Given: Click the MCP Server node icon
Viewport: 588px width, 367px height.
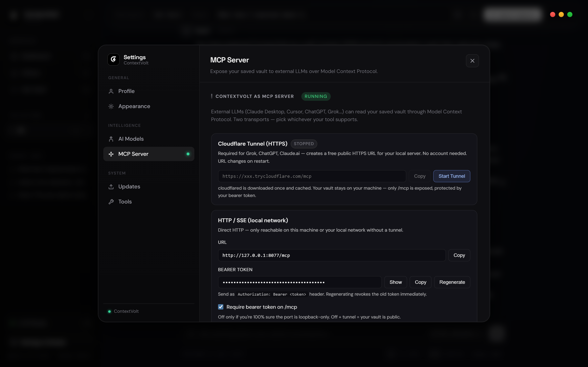Looking at the screenshot, I should coord(111,154).
